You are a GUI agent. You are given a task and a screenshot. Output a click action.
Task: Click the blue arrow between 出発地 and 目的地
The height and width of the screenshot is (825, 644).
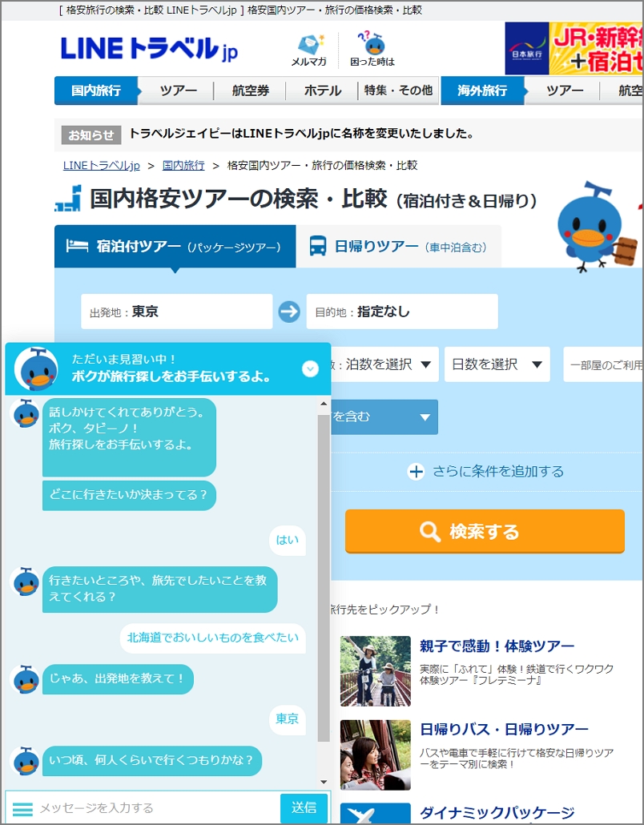pos(289,312)
